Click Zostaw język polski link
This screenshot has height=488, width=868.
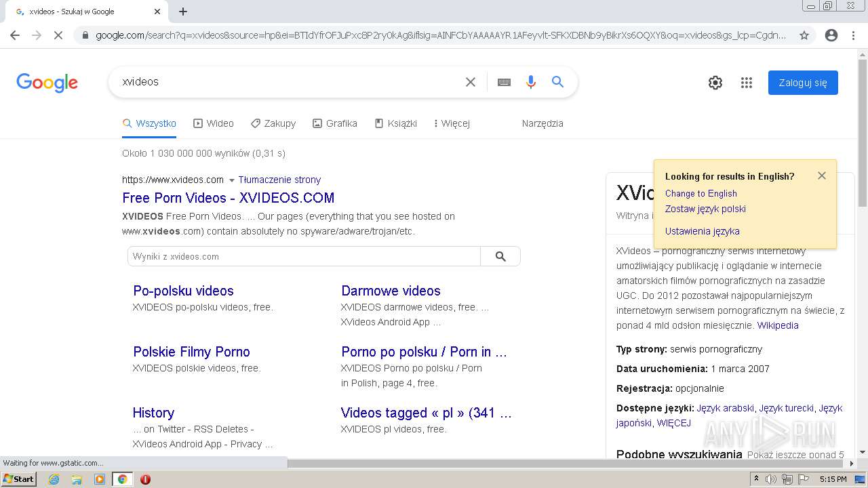click(705, 209)
